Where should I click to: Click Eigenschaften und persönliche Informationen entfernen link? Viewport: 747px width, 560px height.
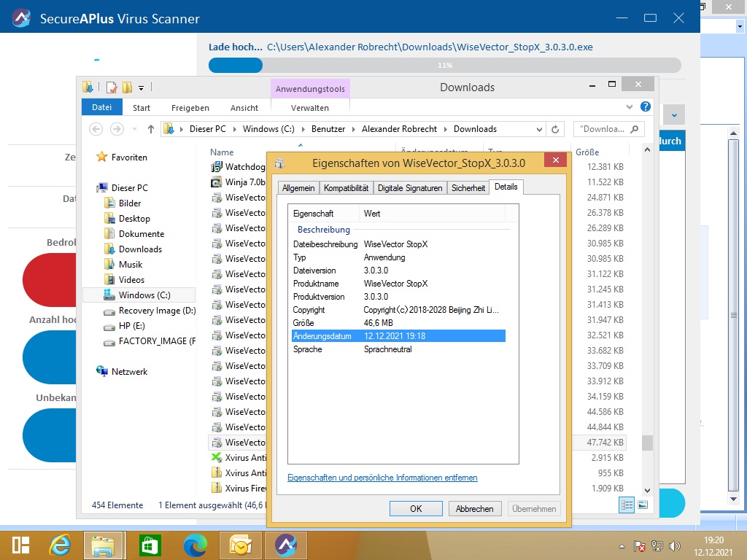pos(382,478)
